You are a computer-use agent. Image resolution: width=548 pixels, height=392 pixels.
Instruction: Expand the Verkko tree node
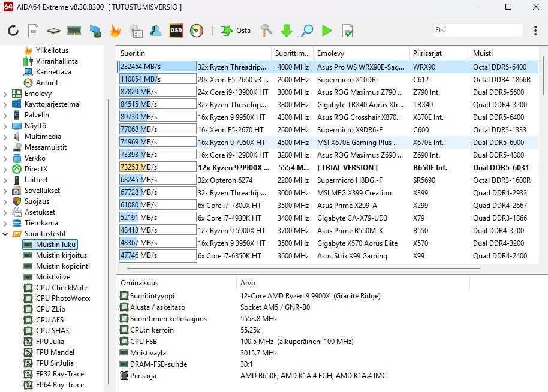5,159
